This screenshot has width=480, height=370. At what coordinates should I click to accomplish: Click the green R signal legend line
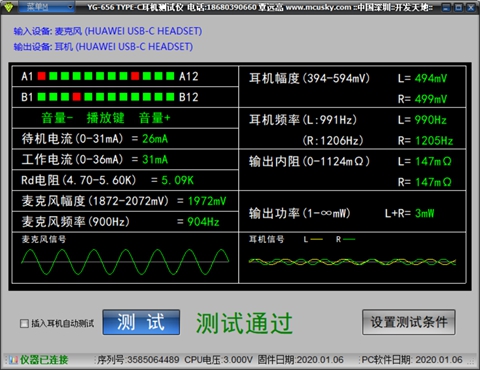tap(349, 239)
